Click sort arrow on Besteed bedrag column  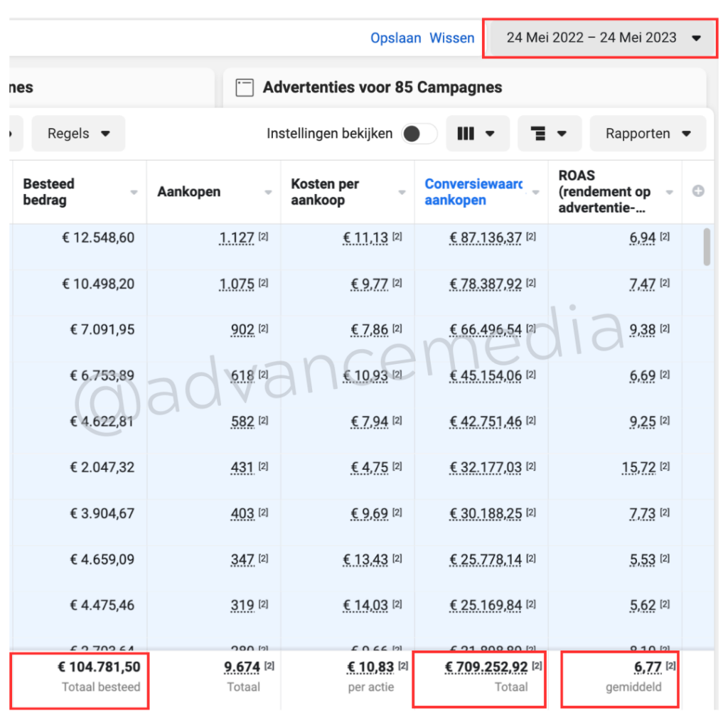click(x=134, y=193)
